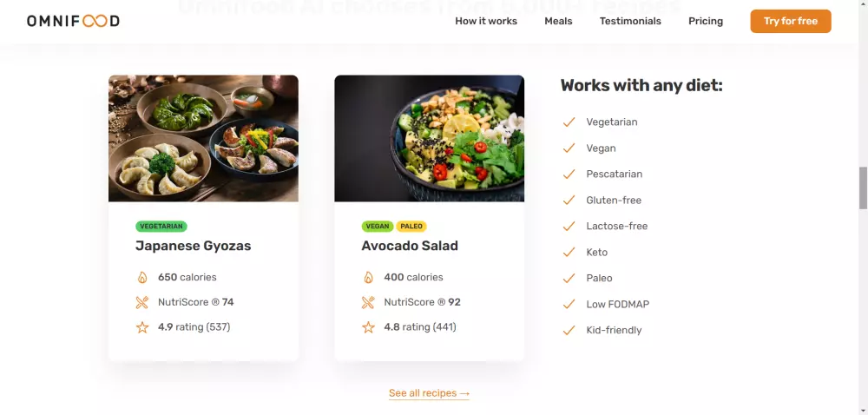This screenshot has width=868, height=415.
Task: Click the Omnifood logo
Action: 73,21
